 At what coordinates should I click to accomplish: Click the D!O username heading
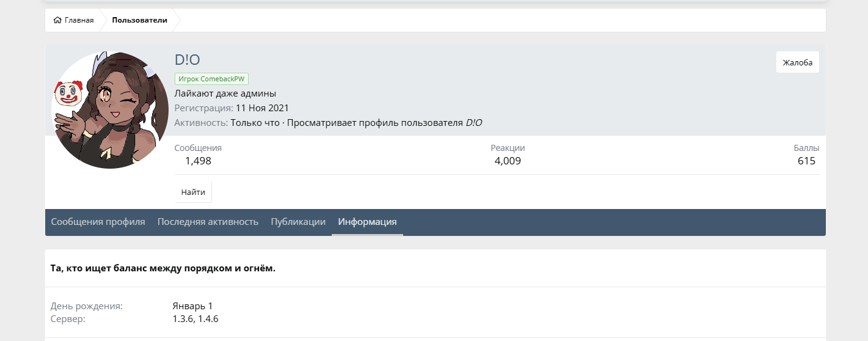[187, 60]
